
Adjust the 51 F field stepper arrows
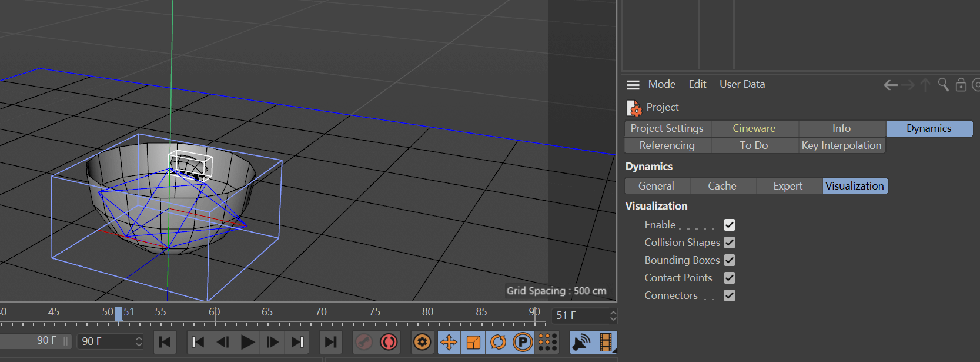coord(613,315)
